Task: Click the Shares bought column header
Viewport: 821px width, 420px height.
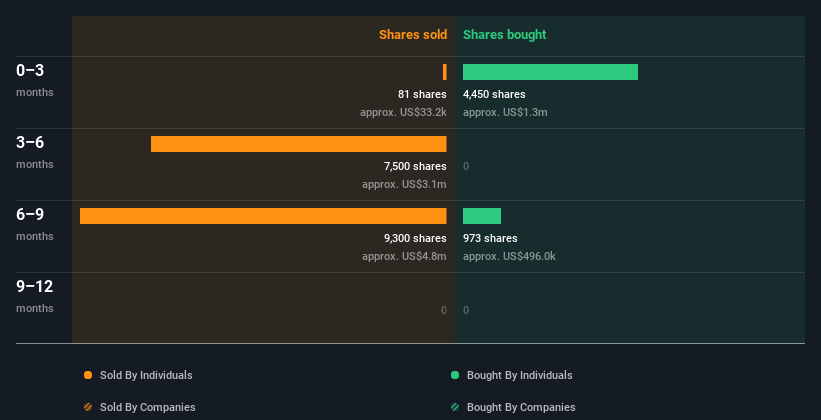Action: (504, 35)
